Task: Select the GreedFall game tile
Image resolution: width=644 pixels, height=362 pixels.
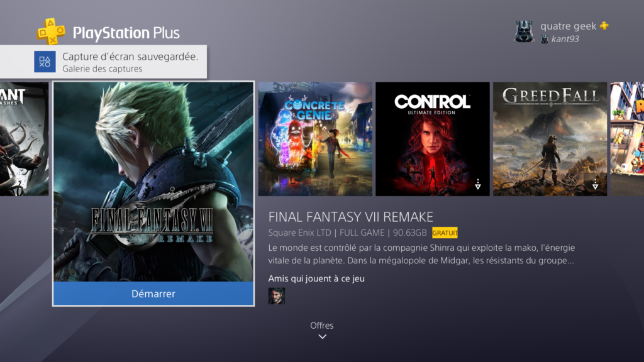Action: click(550, 139)
